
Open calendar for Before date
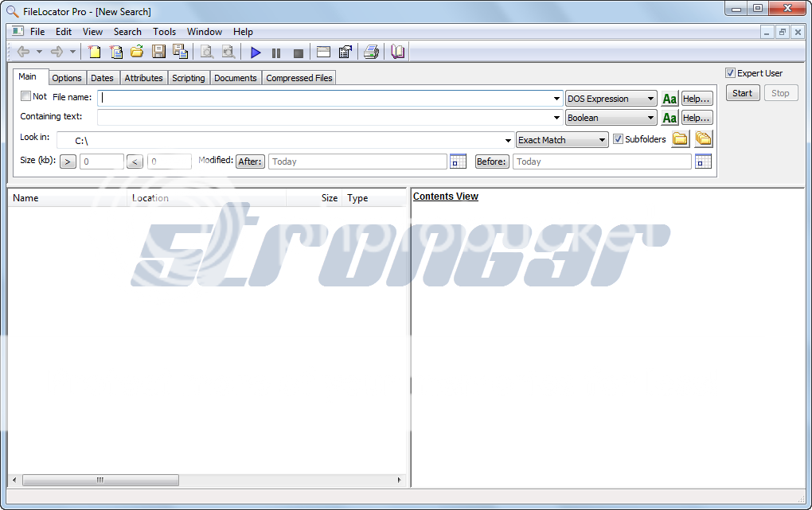tap(703, 162)
